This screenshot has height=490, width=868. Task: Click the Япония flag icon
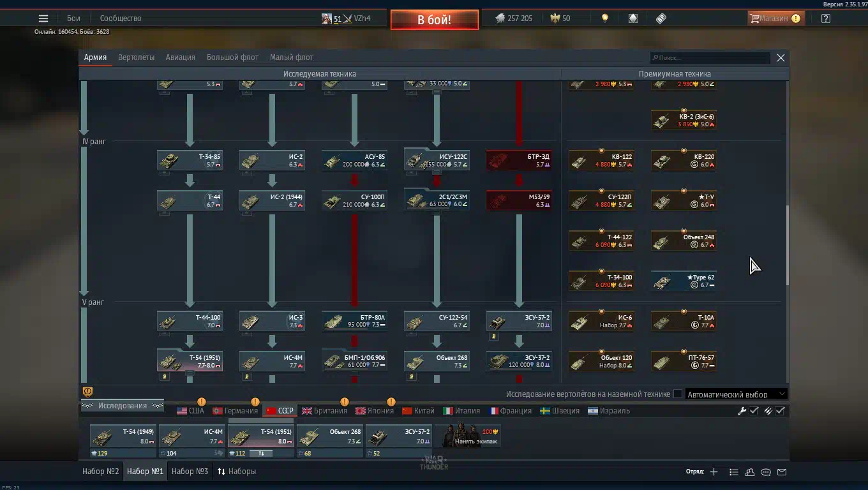(x=361, y=411)
